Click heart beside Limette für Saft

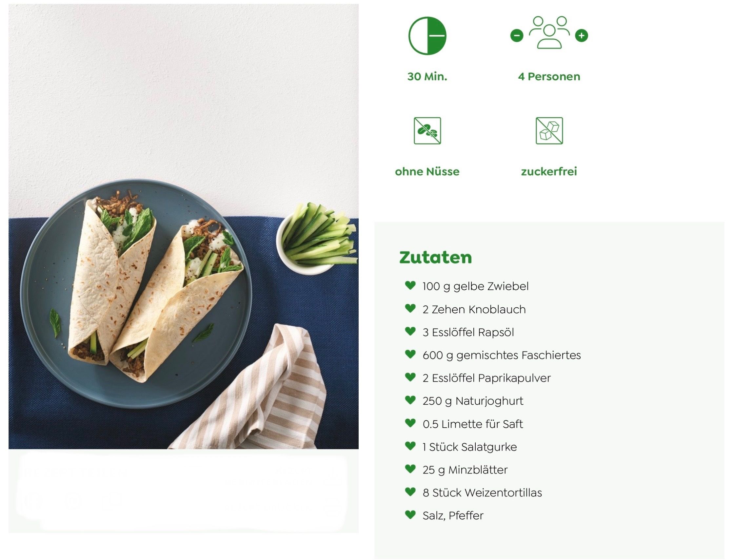pos(410,423)
